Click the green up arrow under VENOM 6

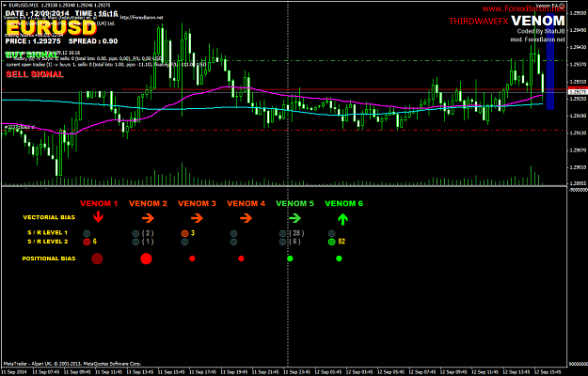pyautogui.click(x=343, y=219)
